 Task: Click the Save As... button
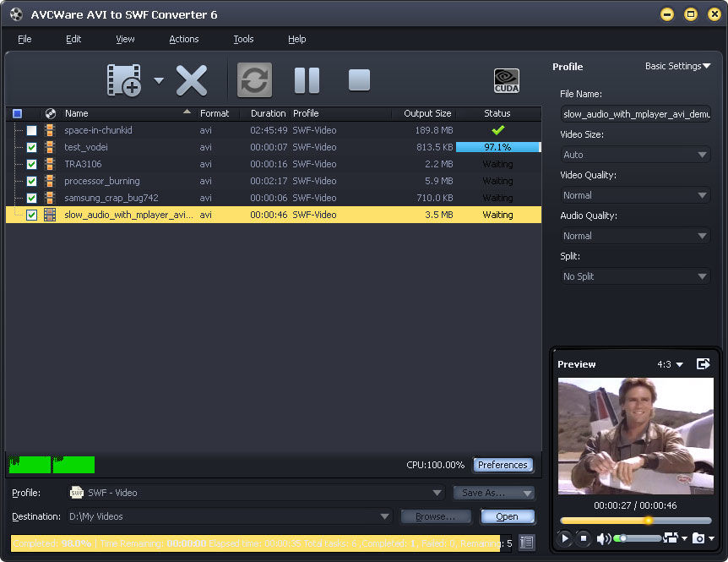point(493,493)
